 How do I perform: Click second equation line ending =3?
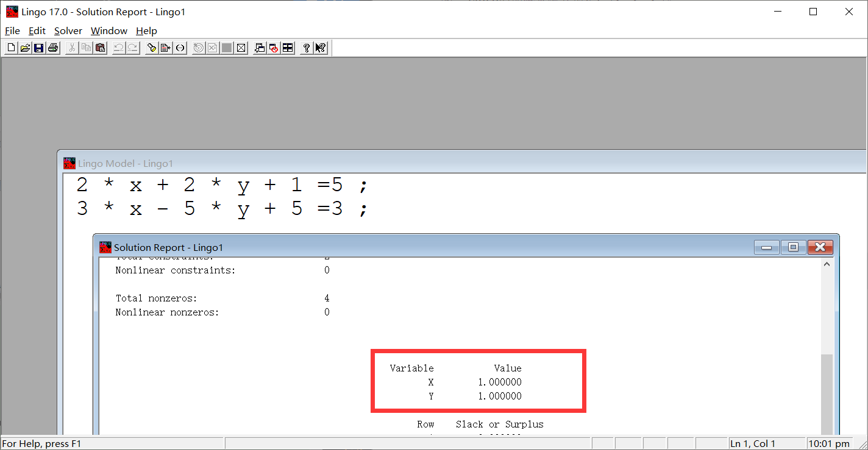[x=222, y=209]
